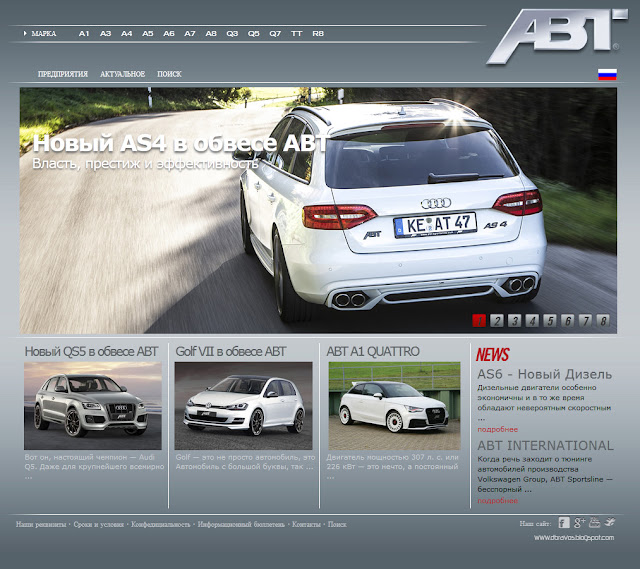Open the АКТУАЛЬНОЕ menu item
Viewport: 640px width, 569px height.
click(x=122, y=74)
